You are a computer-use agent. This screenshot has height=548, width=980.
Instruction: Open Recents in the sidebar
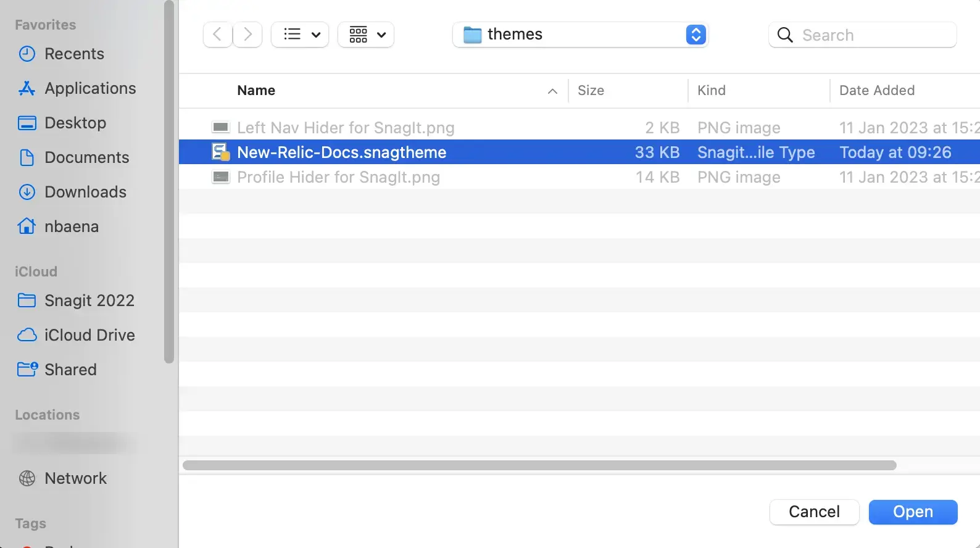tap(74, 54)
